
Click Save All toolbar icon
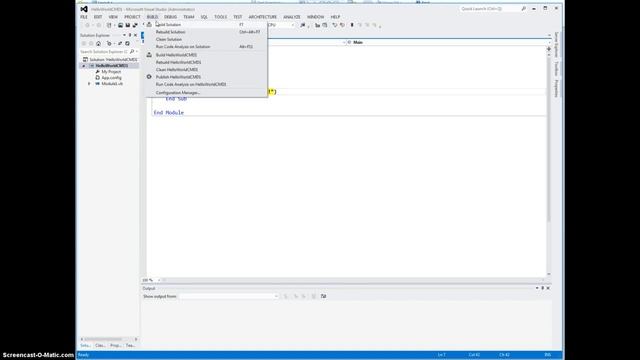tap(135, 25)
